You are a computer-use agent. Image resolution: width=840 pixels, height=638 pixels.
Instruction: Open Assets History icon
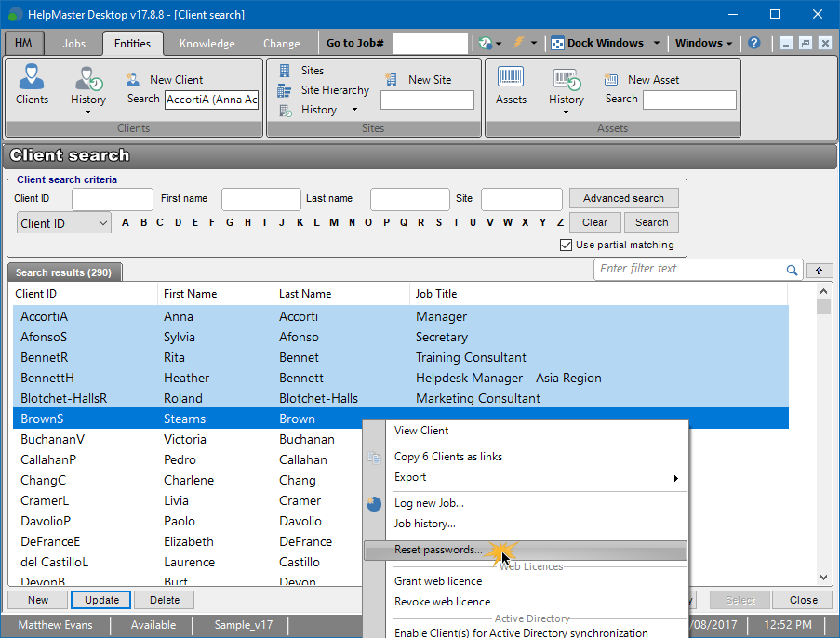tap(567, 79)
